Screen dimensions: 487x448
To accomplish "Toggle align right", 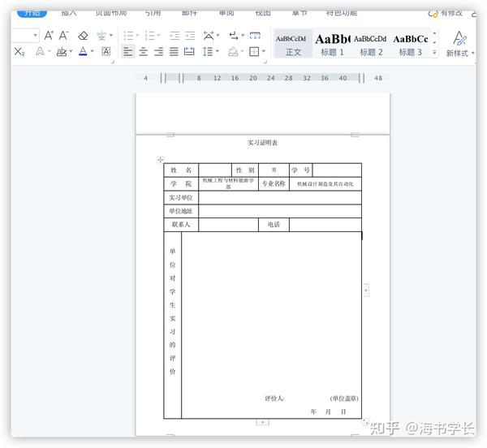I will 158,52.
